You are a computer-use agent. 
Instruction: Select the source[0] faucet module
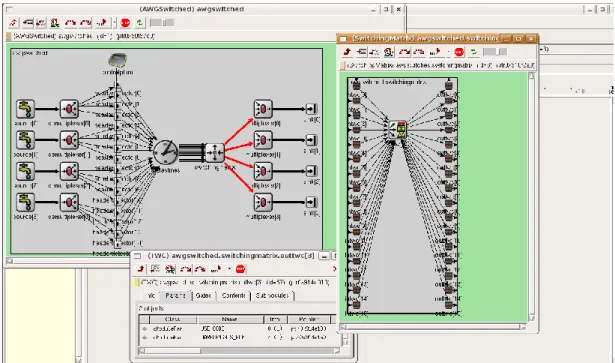click(x=25, y=109)
